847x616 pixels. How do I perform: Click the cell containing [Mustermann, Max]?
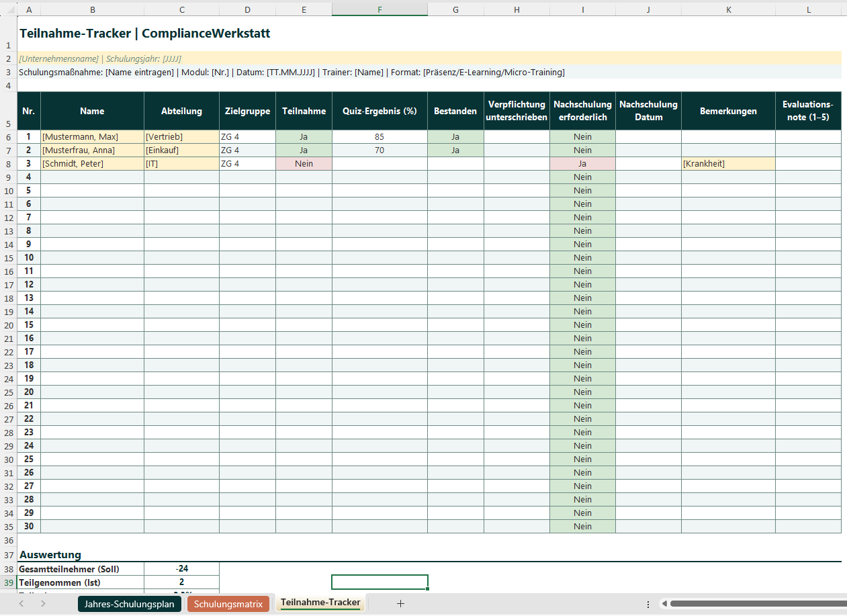92,136
